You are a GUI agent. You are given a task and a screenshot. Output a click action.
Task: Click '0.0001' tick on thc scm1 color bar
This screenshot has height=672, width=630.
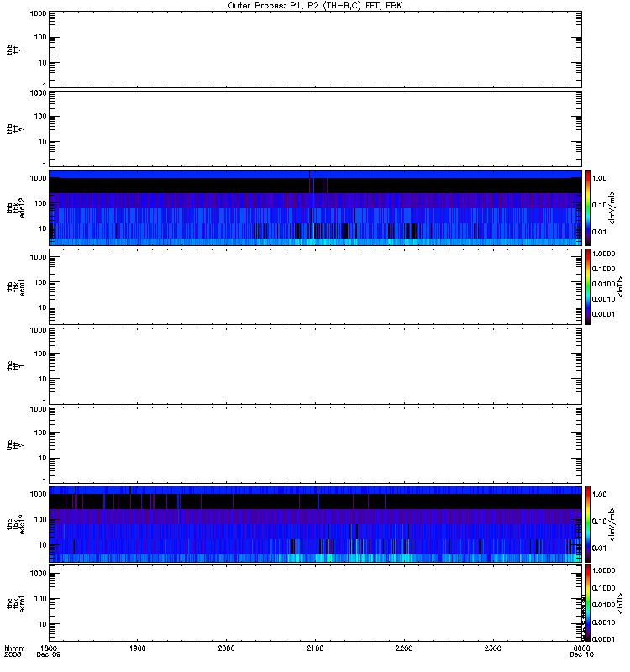[603, 639]
